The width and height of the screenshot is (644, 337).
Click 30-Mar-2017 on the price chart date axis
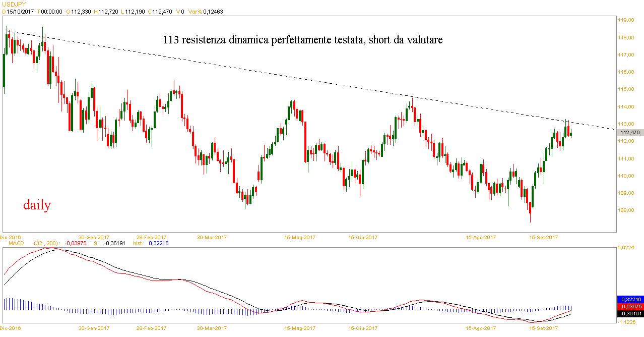(212, 237)
